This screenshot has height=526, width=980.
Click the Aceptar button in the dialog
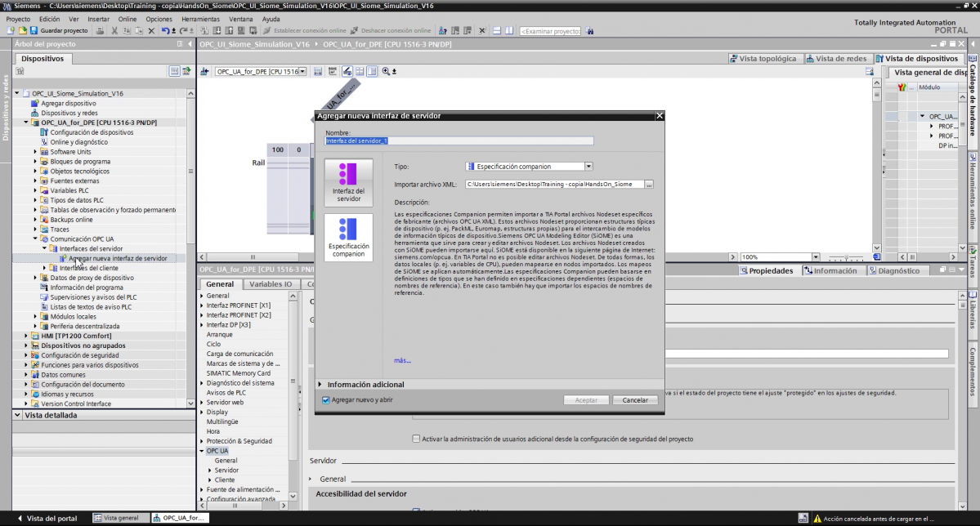[585, 400]
